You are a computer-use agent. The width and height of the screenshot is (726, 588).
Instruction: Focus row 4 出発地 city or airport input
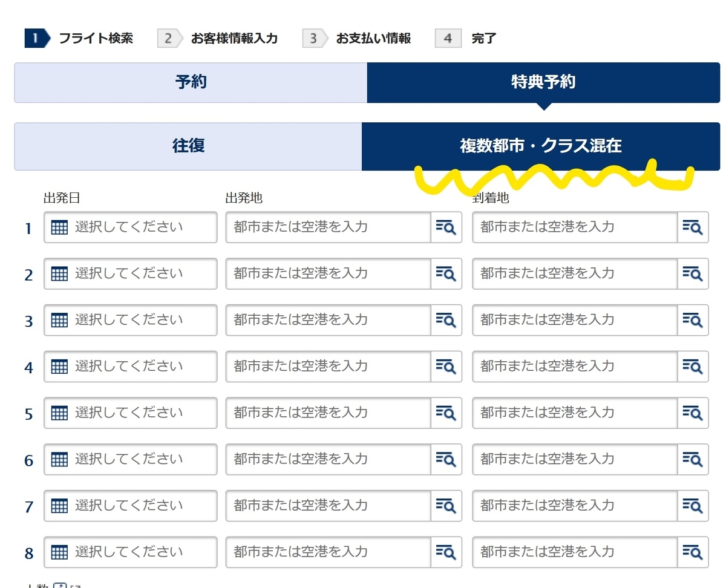(328, 366)
